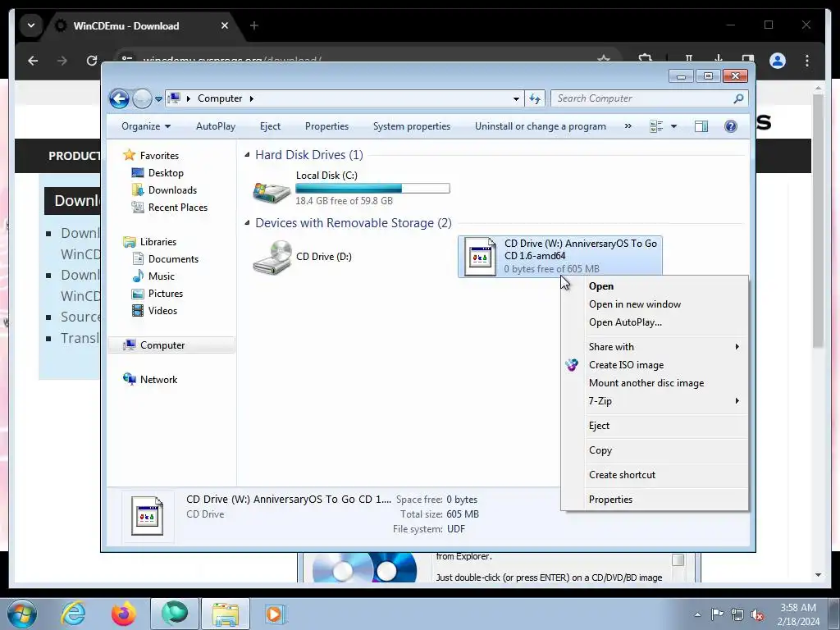Click the WinCDEmu icon beside Create ISO image

(x=572, y=365)
